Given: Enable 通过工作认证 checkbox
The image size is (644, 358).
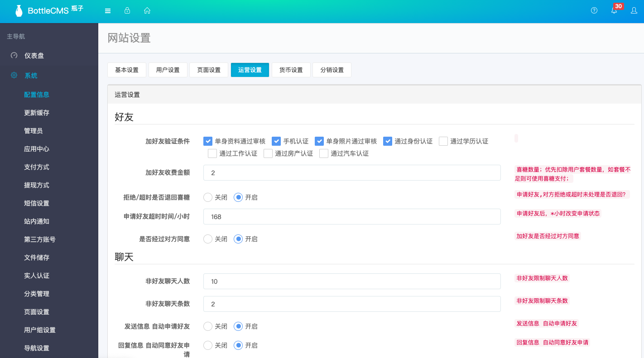Looking at the screenshot, I should (x=212, y=153).
